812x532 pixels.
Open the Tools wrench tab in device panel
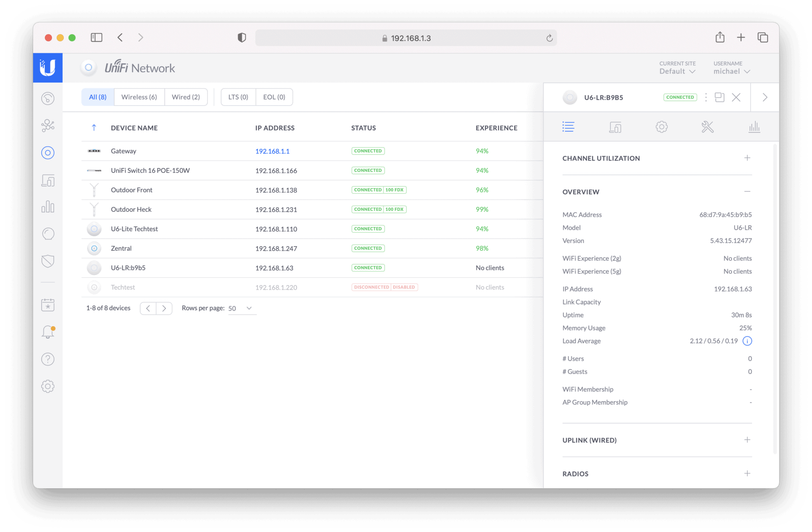tap(708, 127)
